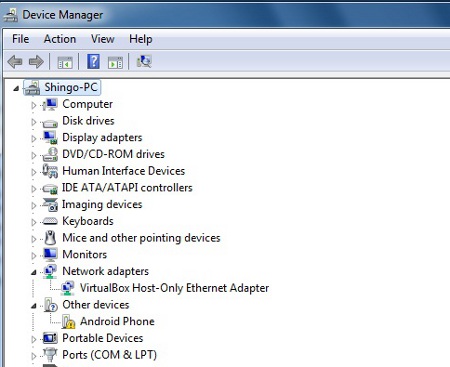Image resolution: width=450 pixels, height=367 pixels.
Task: Open the Help menu
Action: (141, 39)
